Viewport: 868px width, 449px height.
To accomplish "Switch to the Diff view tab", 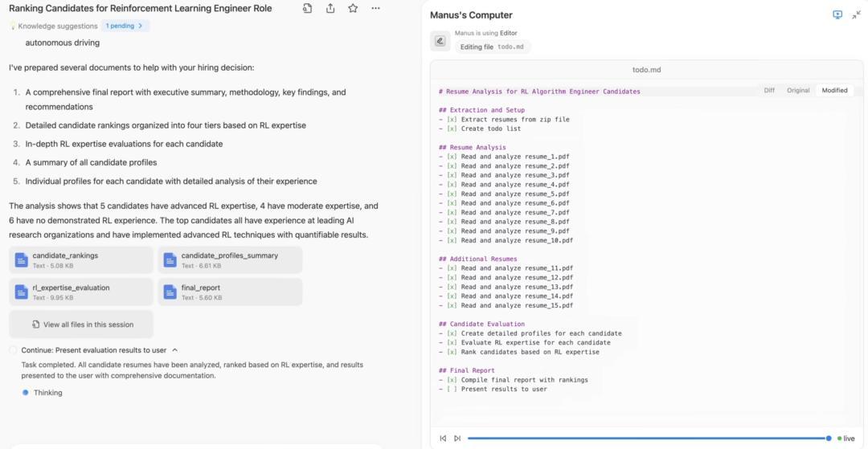I will [769, 90].
